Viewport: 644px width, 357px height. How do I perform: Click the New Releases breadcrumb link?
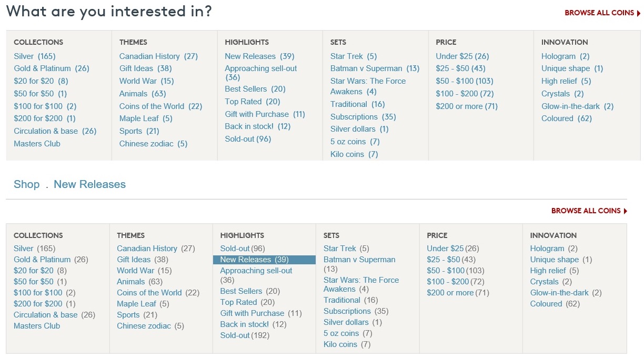(x=90, y=184)
